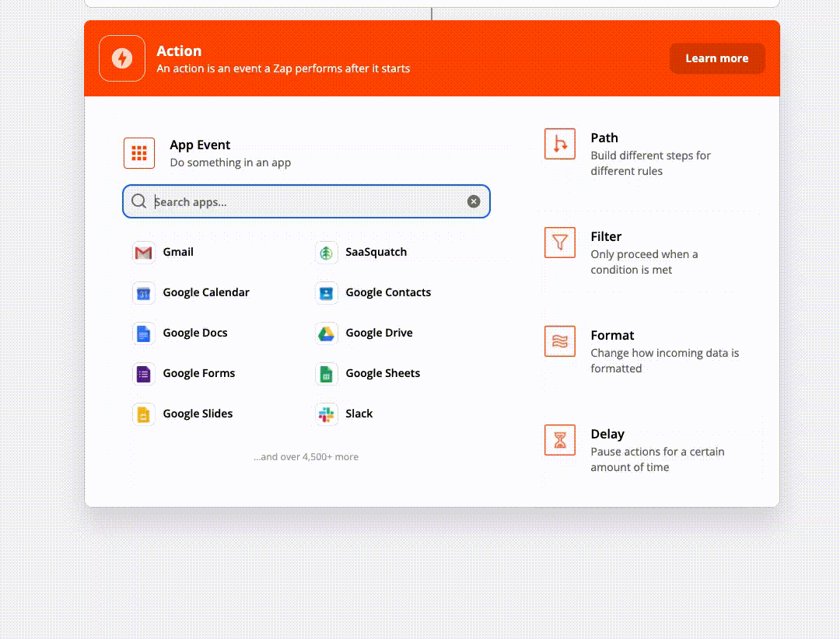Click the Path branching icon
840x639 pixels.
point(560,143)
